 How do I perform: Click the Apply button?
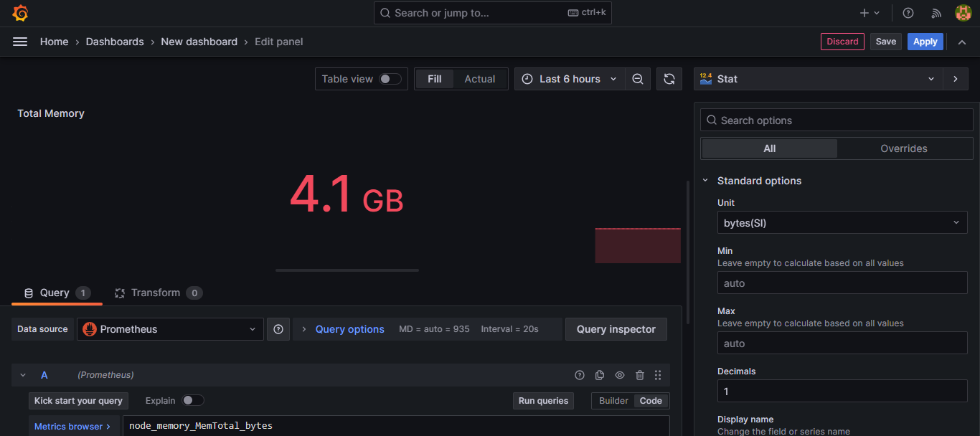(925, 42)
